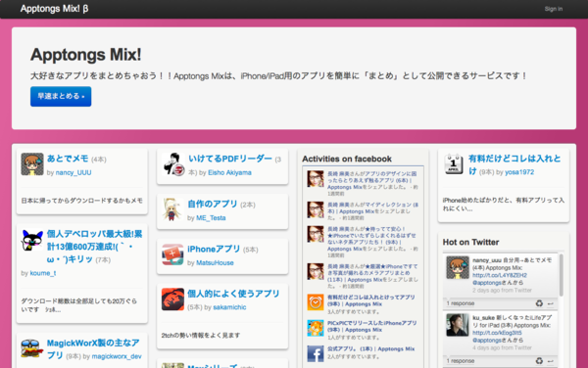Visit sakamichic author link
Screen dimensions: 588x368
click(229, 307)
